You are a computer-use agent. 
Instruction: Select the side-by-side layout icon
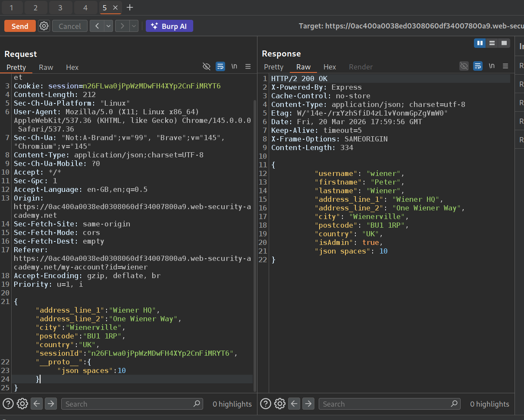(x=480, y=43)
